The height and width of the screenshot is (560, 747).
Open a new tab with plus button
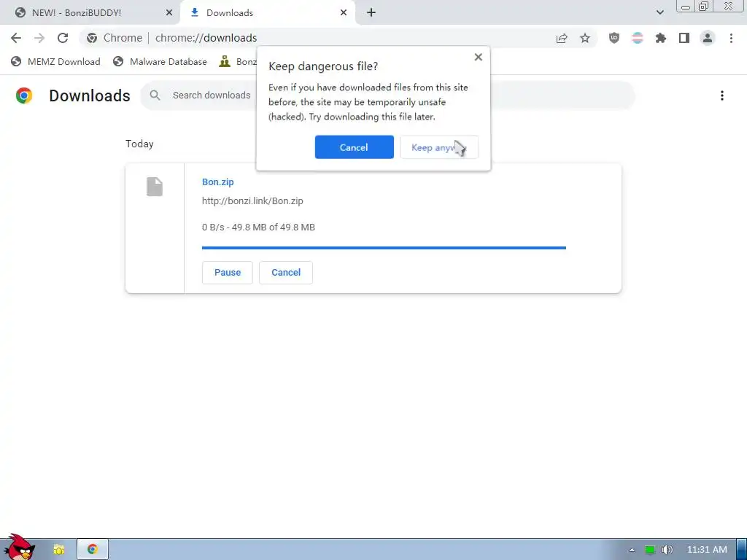[371, 13]
